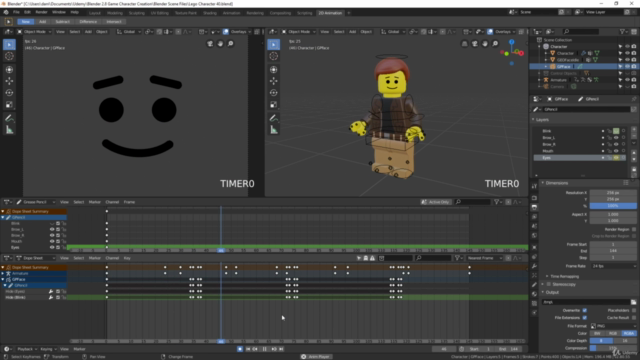Browse output folder icon
The width and height of the screenshot is (640, 360).
point(633,302)
